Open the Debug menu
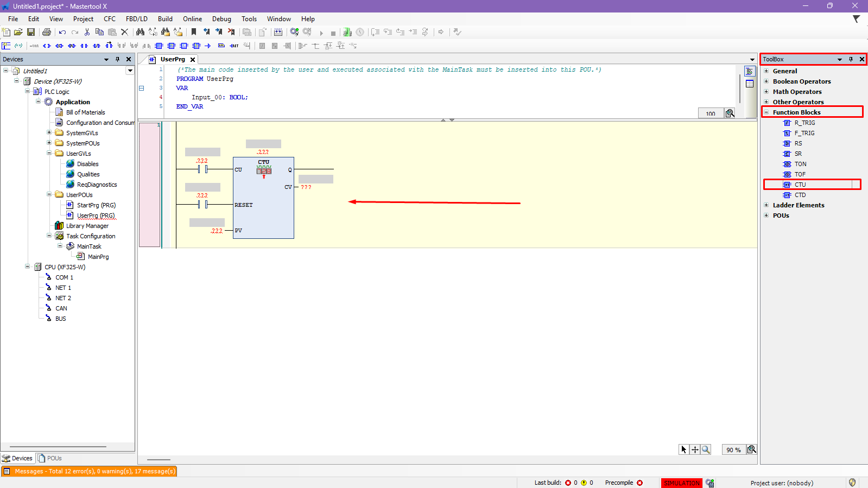 click(x=221, y=19)
